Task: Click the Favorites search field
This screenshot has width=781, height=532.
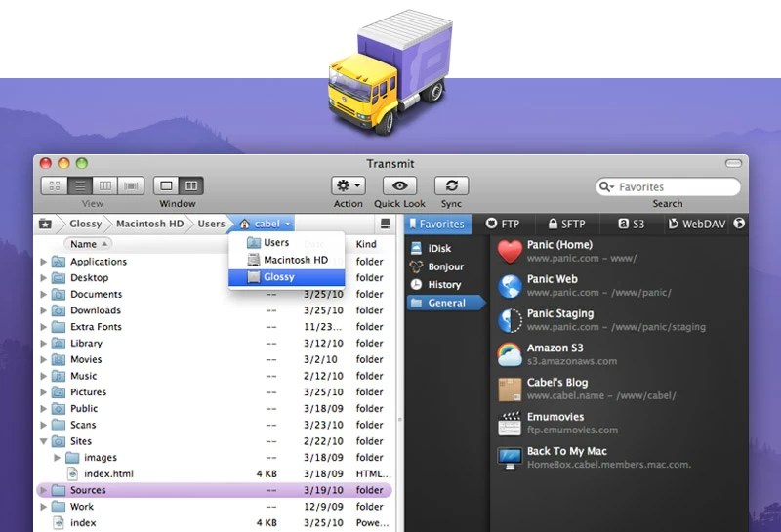Action: (668, 186)
